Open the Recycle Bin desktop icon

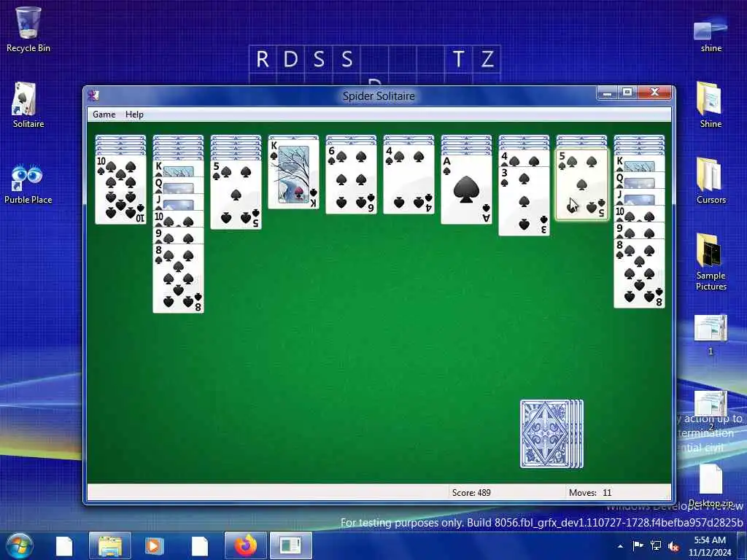[28, 28]
